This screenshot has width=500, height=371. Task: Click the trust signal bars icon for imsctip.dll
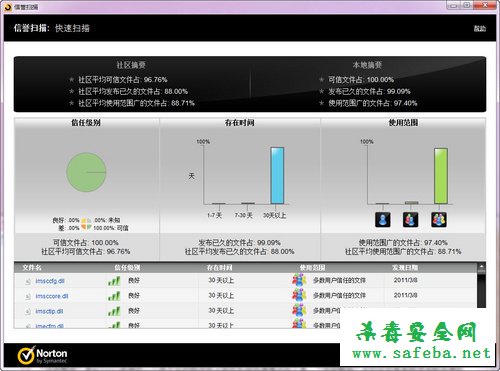pos(114,311)
